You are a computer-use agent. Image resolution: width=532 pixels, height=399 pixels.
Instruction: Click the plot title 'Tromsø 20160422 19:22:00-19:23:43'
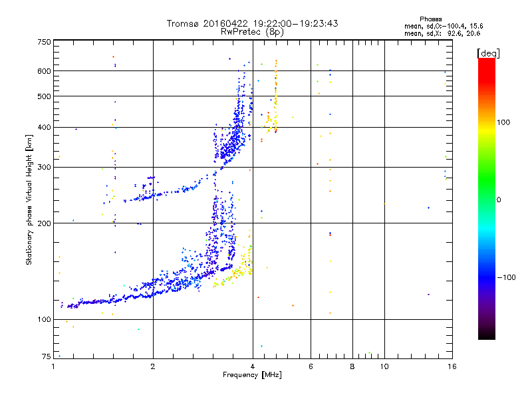(253, 23)
